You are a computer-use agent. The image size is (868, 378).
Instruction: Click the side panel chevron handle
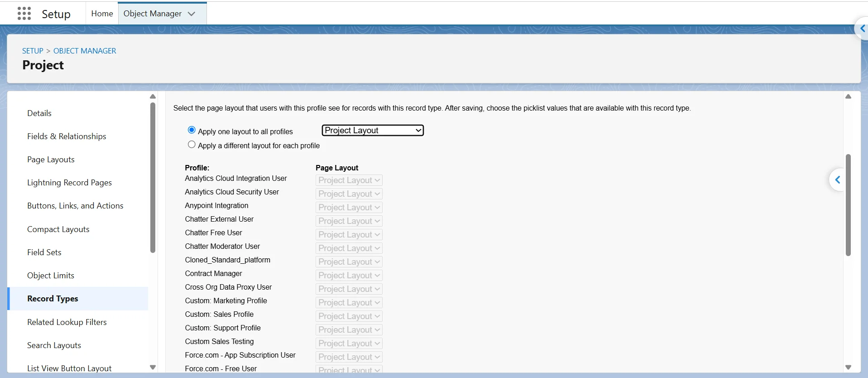click(x=837, y=180)
